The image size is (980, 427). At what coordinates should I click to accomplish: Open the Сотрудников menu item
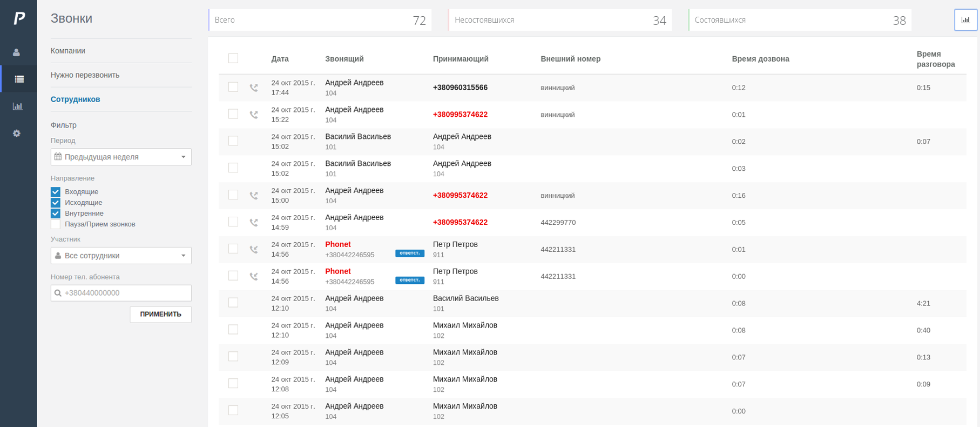pos(76,99)
